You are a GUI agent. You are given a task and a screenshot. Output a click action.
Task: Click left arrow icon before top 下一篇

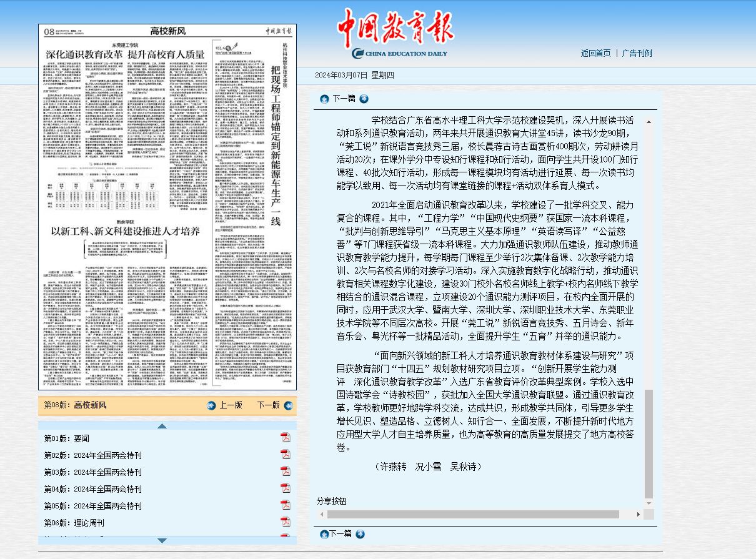pyautogui.click(x=324, y=99)
